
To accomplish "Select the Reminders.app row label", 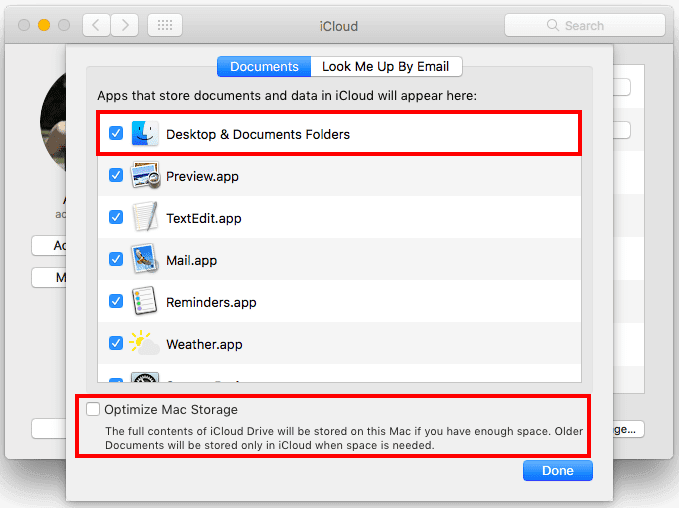I will [211, 302].
